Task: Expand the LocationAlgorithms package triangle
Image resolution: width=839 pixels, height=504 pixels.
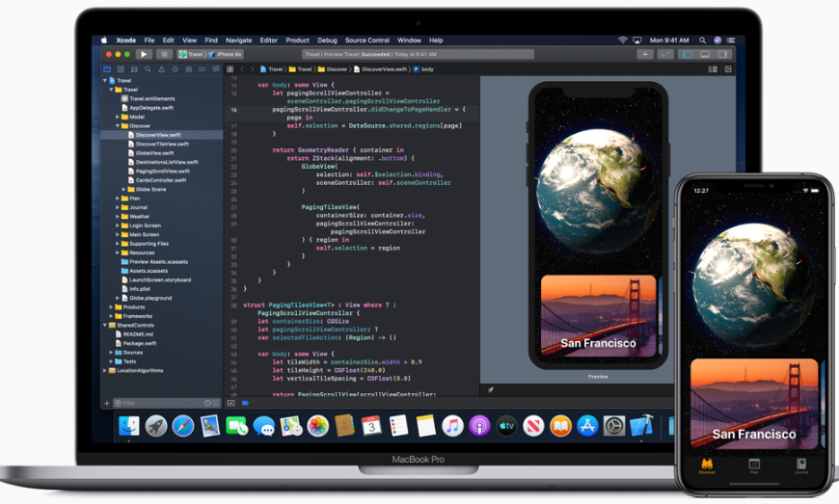Action: point(105,370)
